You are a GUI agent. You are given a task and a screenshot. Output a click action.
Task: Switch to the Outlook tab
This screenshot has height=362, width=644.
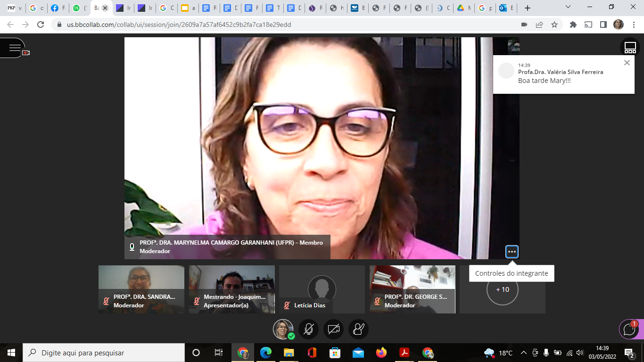pos(506,8)
